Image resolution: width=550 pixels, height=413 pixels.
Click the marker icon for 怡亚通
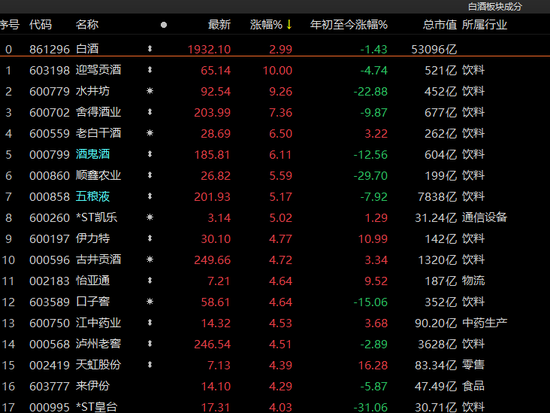tap(150, 280)
